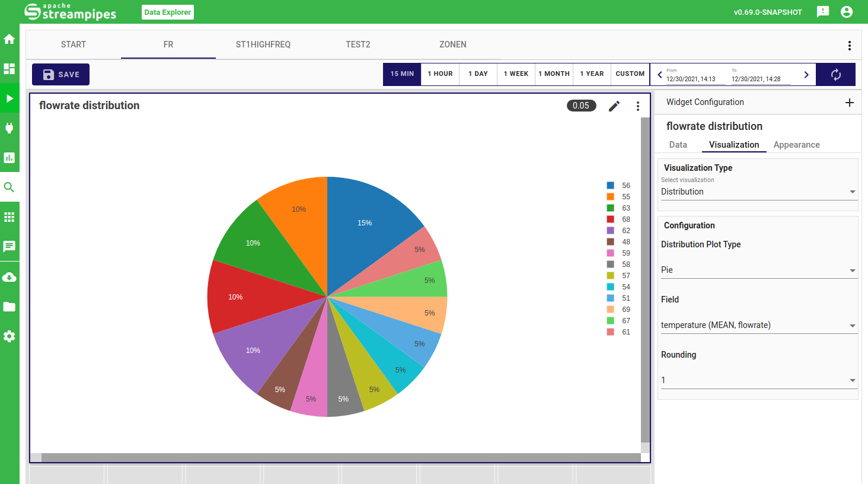
Task: Click the refresh data icon button
Action: pyautogui.click(x=835, y=75)
